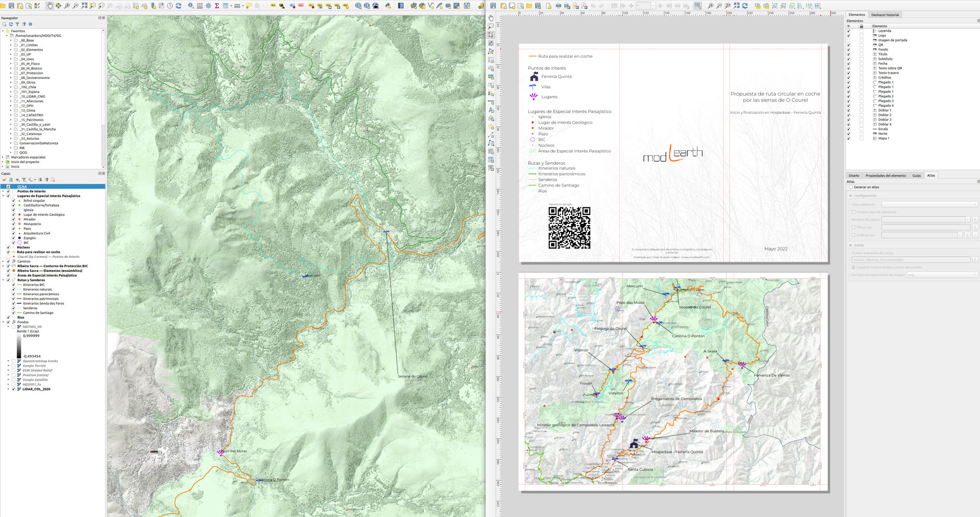Select the Atlas tab
980x517 pixels.
pyautogui.click(x=931, y=176)
